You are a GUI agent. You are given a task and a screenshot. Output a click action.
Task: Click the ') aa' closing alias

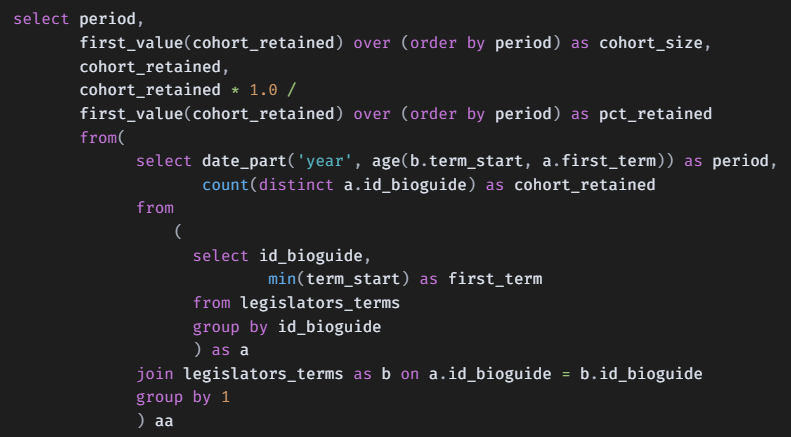pyautogui.click(x=155, y=421)
